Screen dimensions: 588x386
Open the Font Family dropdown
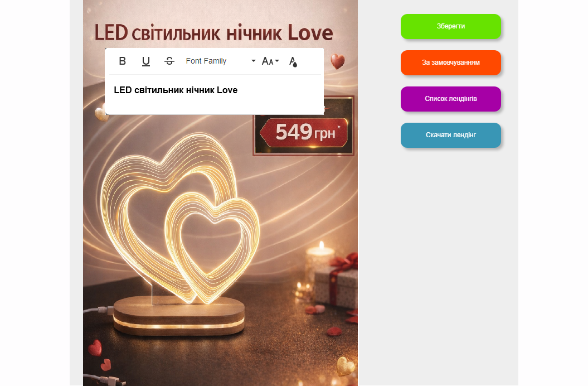pyautogui.click(x=221, y=61)
